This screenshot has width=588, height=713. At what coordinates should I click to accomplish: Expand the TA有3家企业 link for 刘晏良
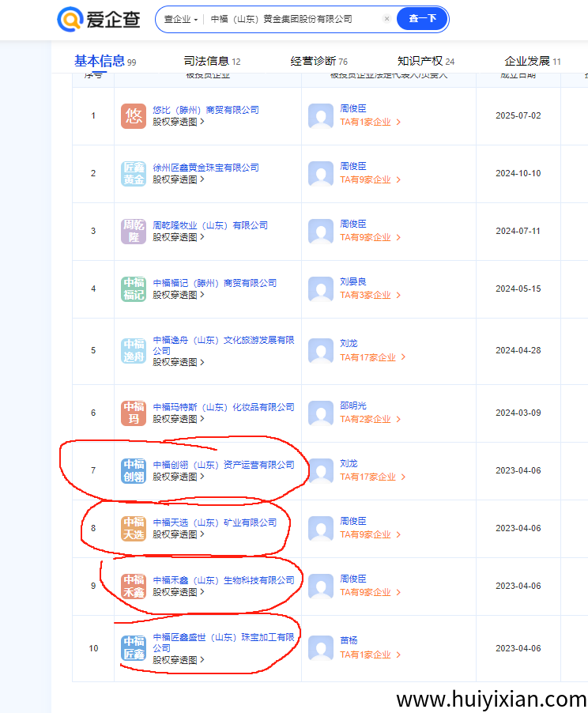[370, 295]
